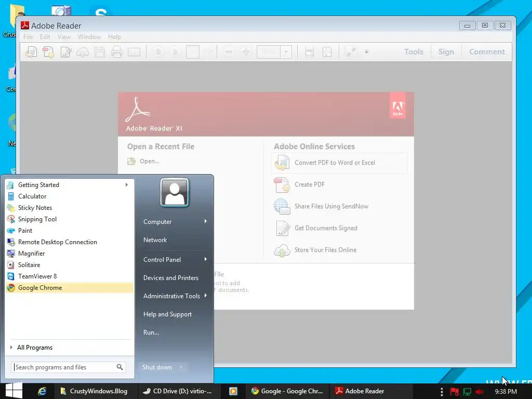
Task: Click the previous page up-arrow icon
Action: coord(158,52)
